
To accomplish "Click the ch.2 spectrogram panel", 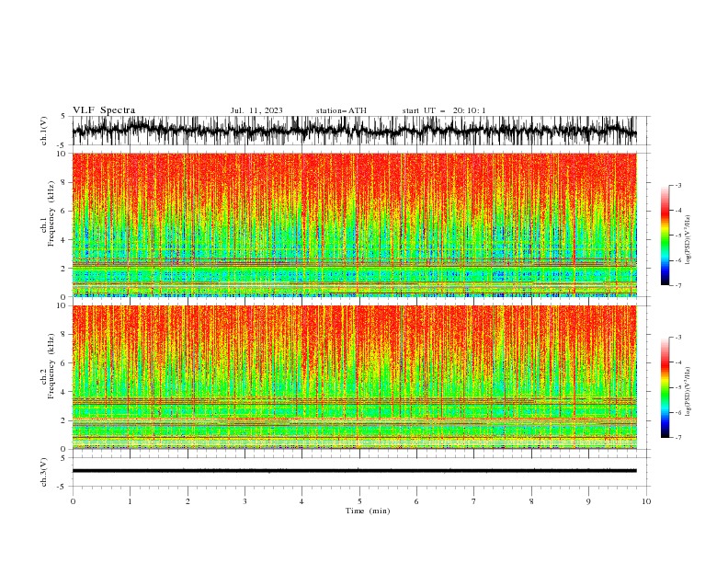I will point(354,377).
